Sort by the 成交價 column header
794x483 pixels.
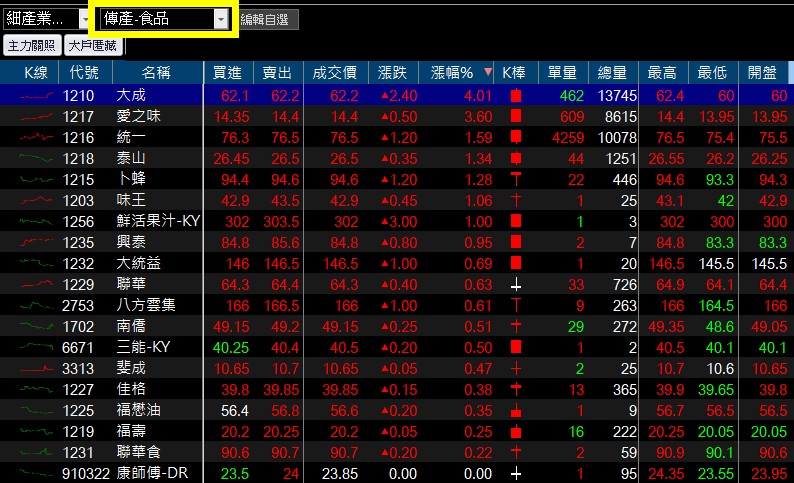(336, 73)
